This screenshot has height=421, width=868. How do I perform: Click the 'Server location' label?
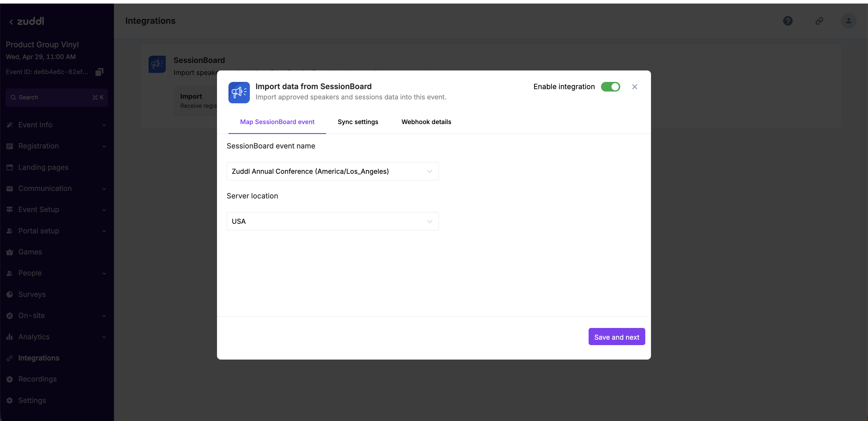[x=252, y=196]
